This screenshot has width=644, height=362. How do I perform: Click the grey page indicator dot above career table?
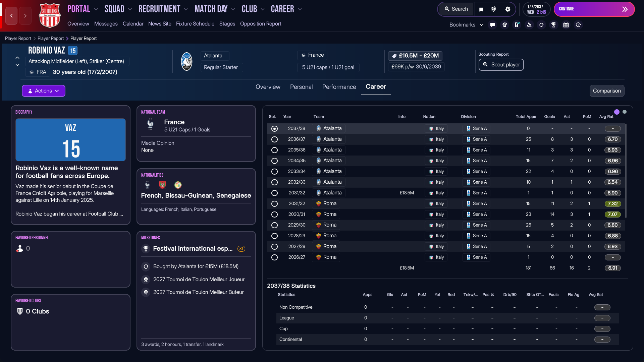click(625, 112)
